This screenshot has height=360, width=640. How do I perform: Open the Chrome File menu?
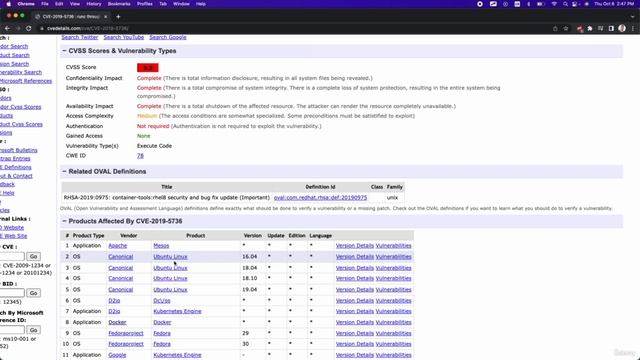(45, 4)
